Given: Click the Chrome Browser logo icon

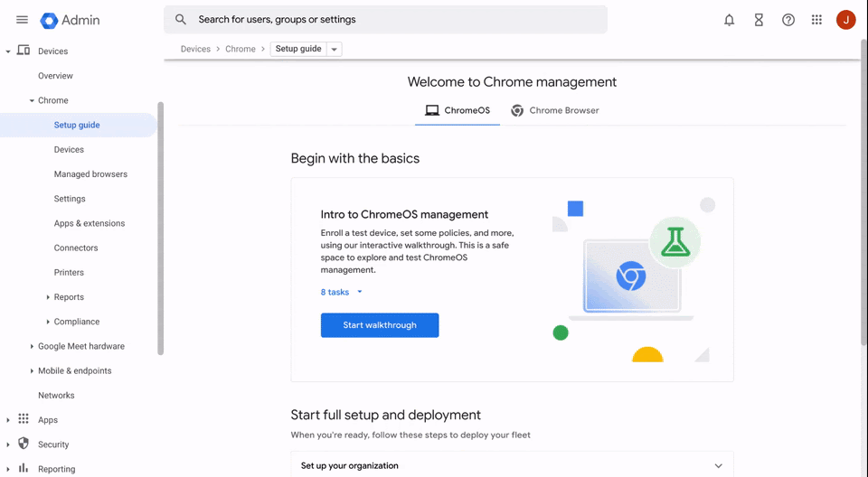Looking at the screenshot, I should (517, 110).
